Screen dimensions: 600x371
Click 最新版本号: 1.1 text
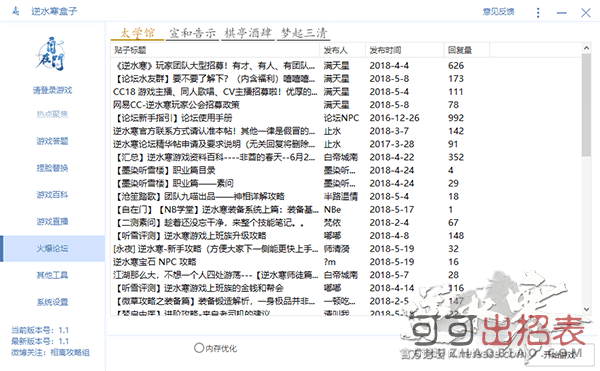40,341
